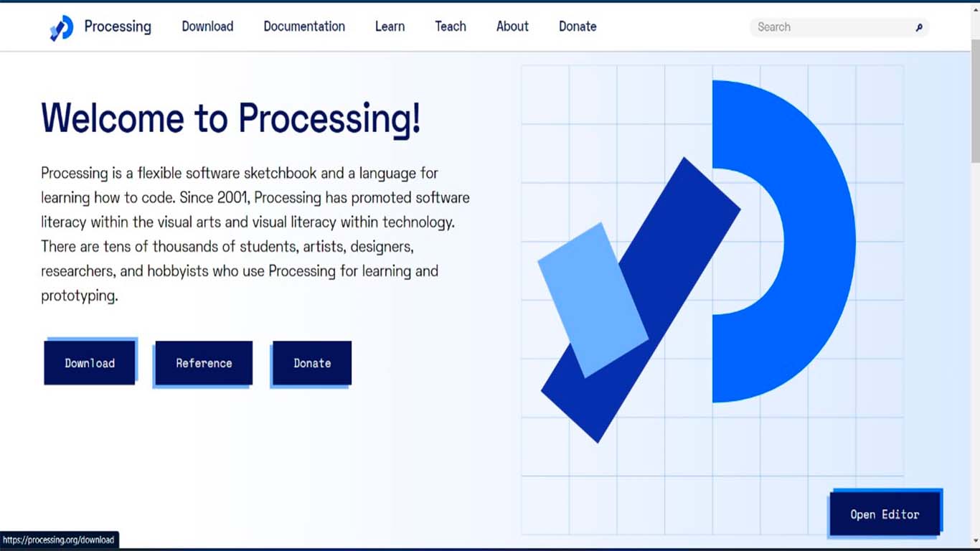Click the Donate button below the intro text
This screenshot has height=551, width=980.
click(312, 363)
